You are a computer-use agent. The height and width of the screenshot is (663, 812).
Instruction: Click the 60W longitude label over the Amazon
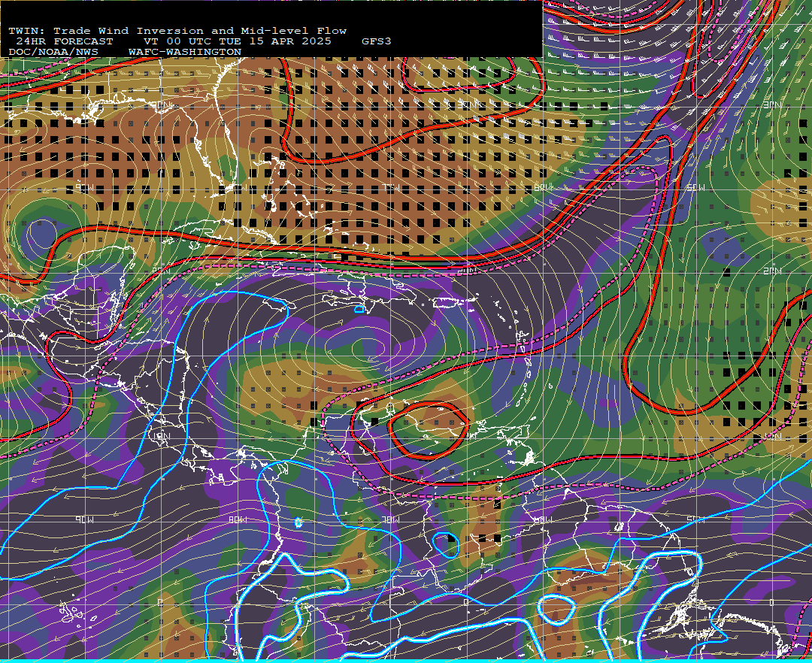[x=544, y=519]
